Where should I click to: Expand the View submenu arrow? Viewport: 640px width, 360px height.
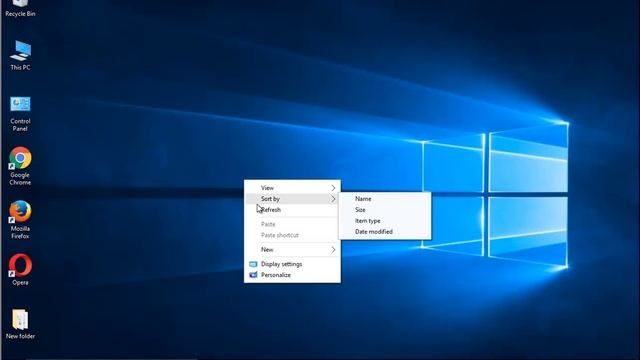click(333, 188)
